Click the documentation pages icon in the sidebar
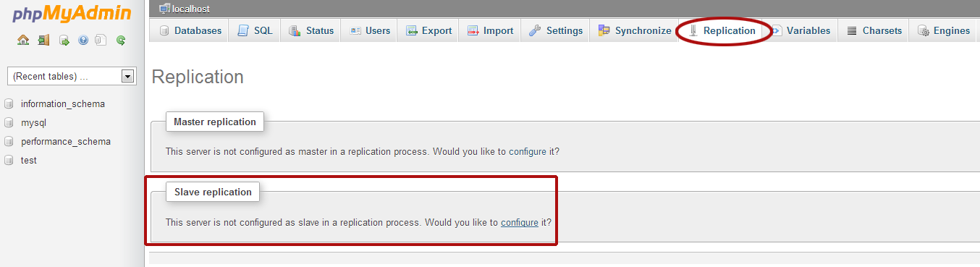 pos(101,41)
